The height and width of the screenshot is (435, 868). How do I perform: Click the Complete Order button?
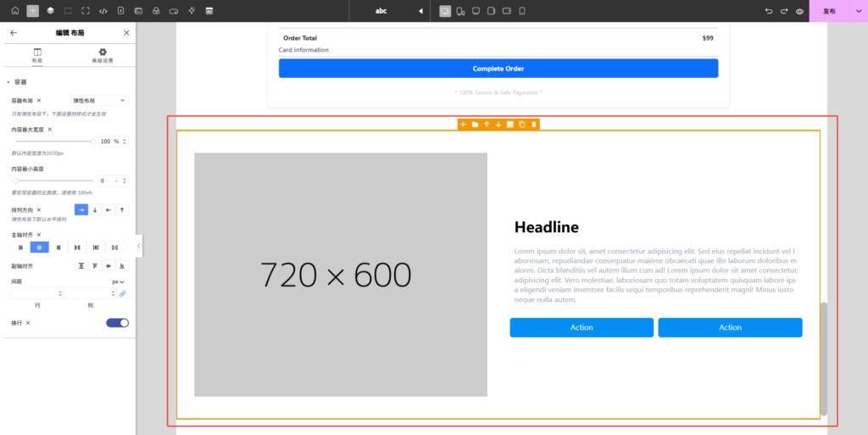coord(498,69)
